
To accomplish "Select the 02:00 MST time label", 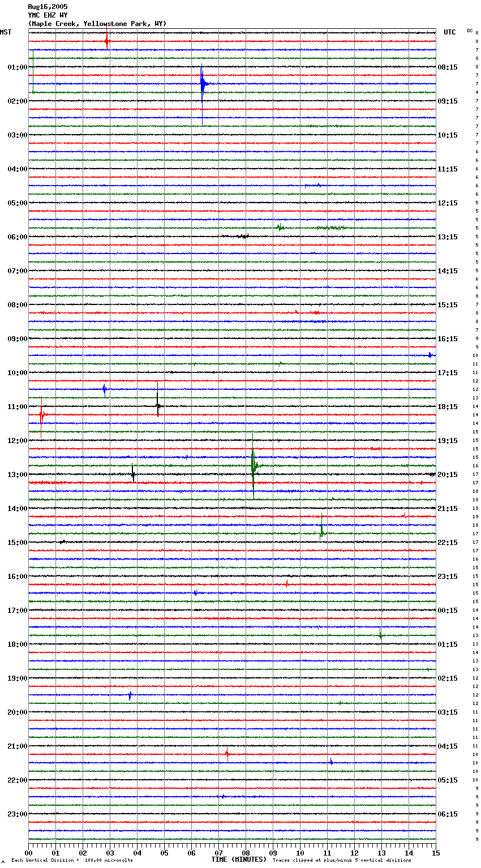I will [x=18, y=101].
